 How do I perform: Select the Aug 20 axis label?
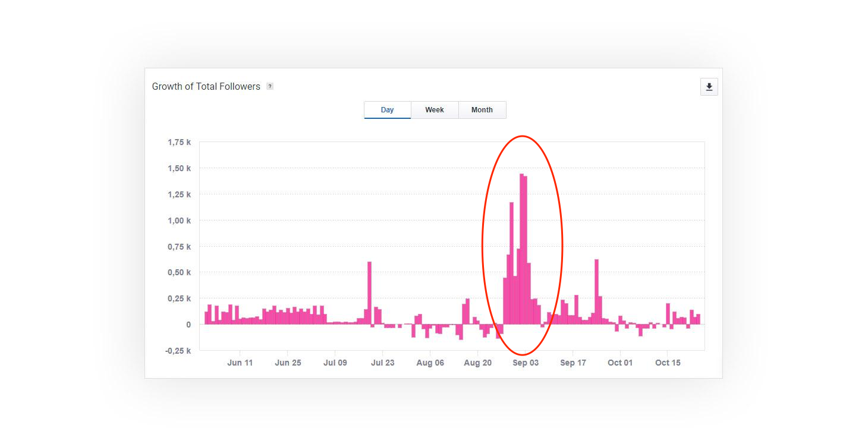click(477, 363)
